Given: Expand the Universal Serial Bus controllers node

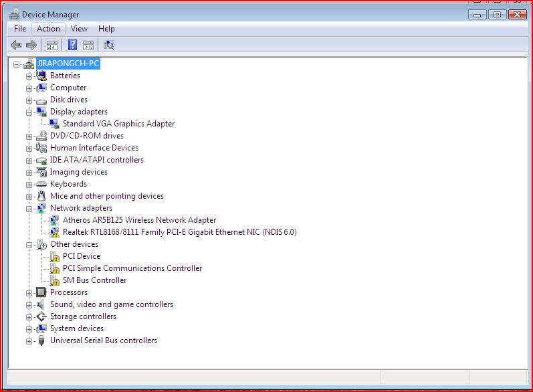Looking at the screenshot, I should [29, 341].
